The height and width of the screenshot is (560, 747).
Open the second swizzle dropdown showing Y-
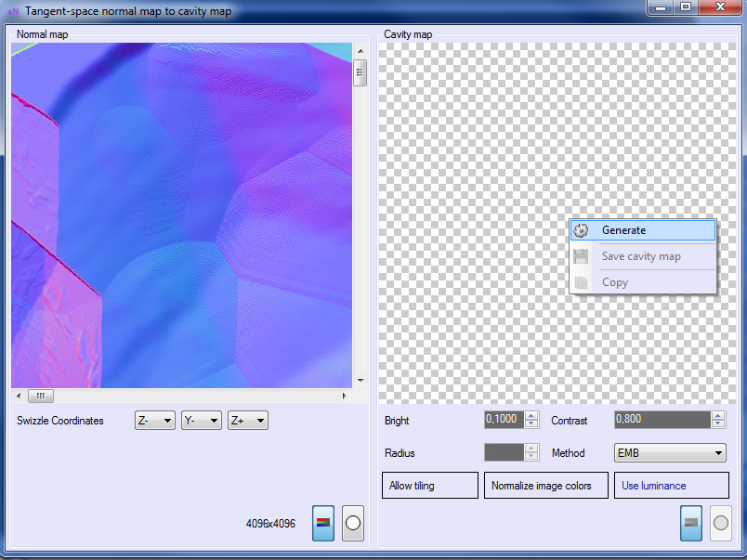[201, 421]
